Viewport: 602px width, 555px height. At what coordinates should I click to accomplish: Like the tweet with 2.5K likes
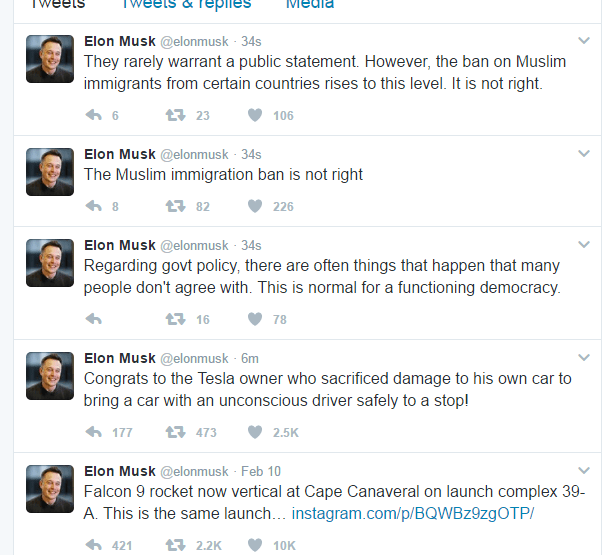(x=255, y=432)
